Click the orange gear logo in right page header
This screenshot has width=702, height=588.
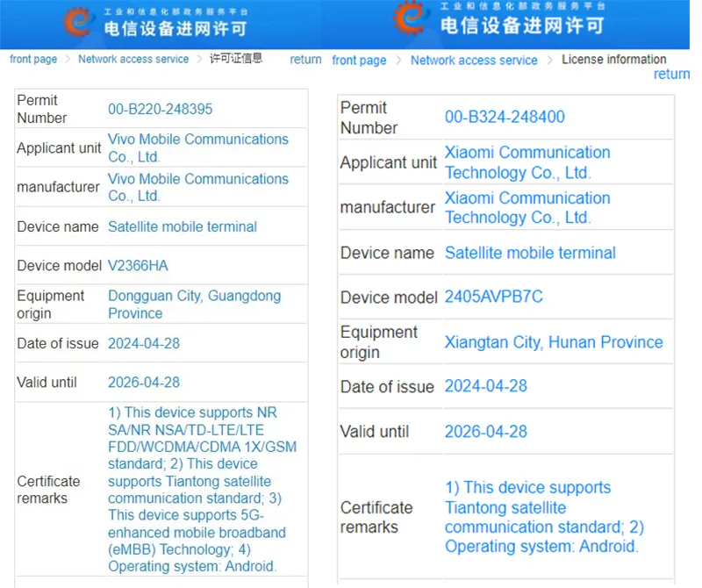(409, 18)
